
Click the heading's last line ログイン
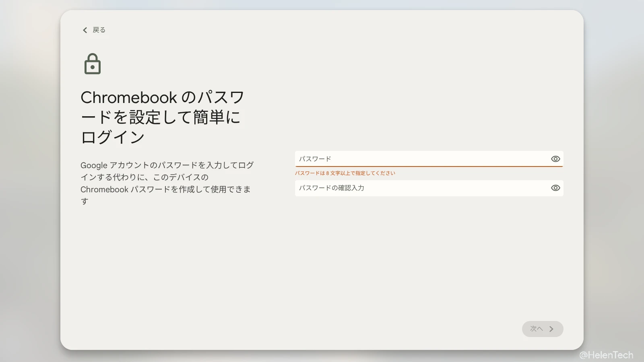tap(113, 137)
